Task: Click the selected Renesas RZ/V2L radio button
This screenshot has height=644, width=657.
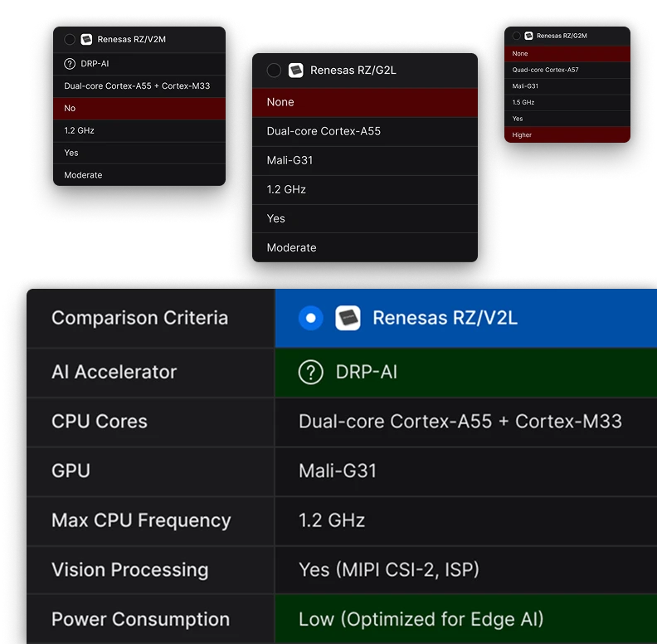Action: coord(310,318)
